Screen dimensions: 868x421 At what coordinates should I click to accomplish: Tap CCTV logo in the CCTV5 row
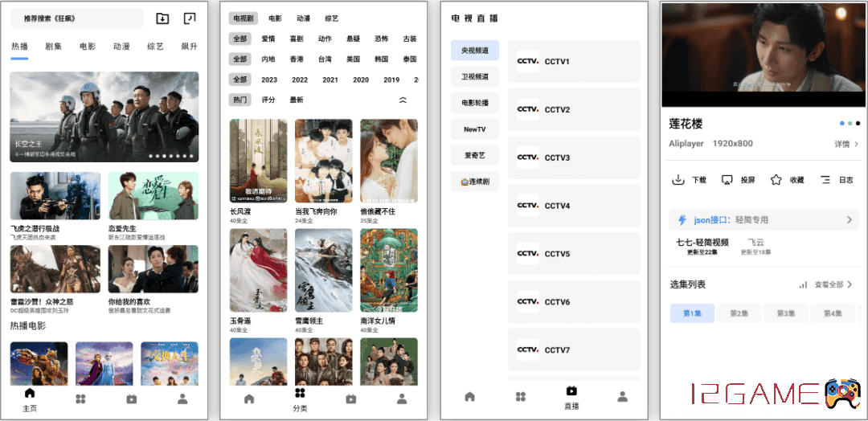point(527,254)
